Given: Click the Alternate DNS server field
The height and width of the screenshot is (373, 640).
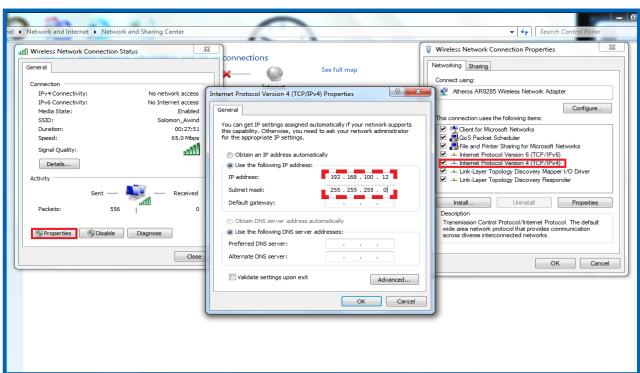Looking at the screenshot, I should (x=360, y=257).
